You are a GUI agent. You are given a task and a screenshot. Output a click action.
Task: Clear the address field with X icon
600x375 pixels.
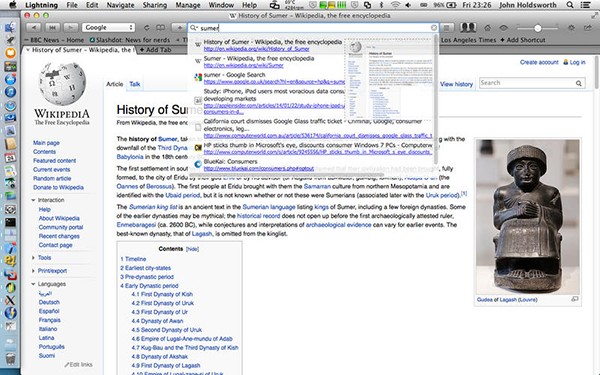coord(434,28)
